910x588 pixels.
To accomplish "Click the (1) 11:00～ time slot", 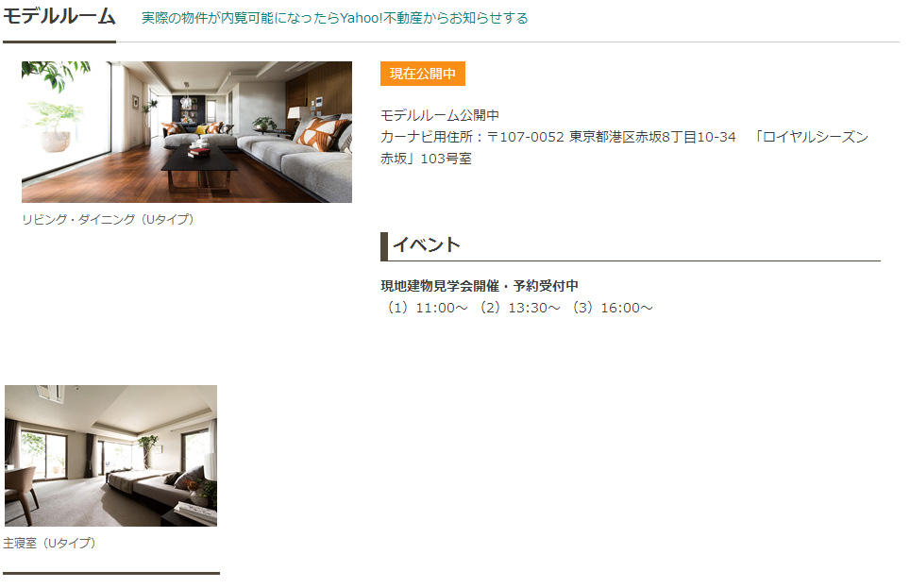I will (x=425, y=308).
